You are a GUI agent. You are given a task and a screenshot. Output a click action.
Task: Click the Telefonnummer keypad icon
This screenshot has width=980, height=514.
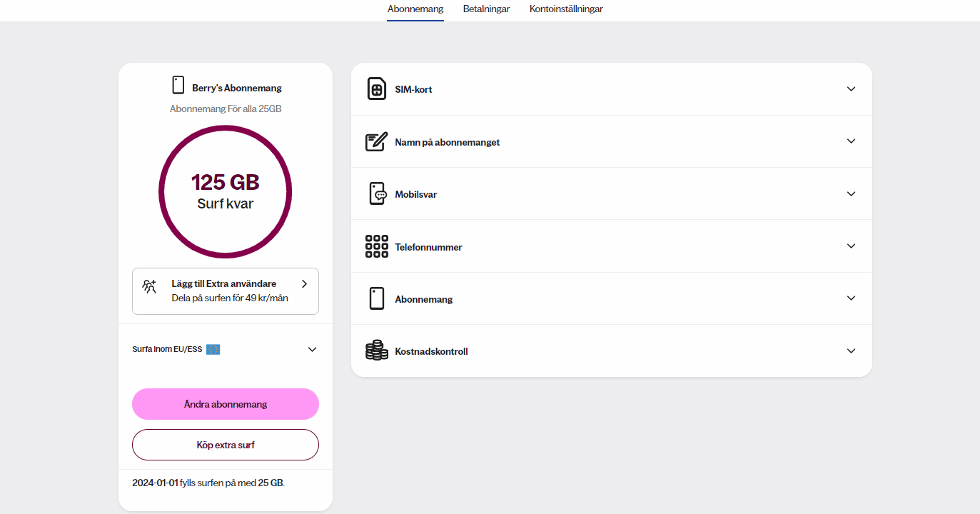[376, 246]
